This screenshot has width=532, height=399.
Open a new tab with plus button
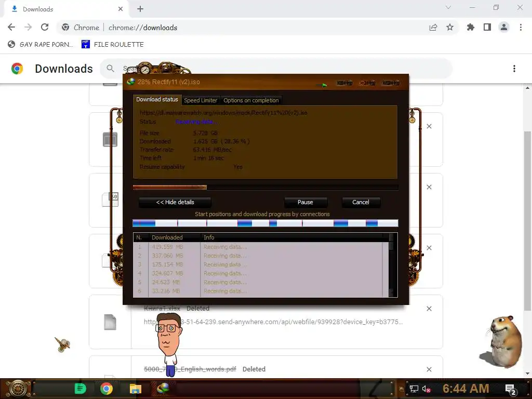[x=140, y=9]
